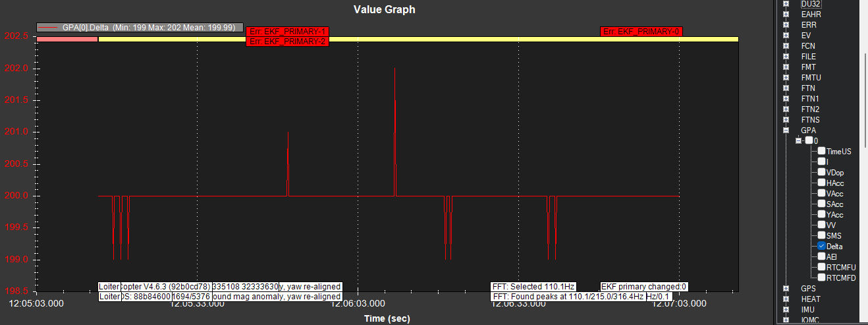This screenshot has width=868, height=325.
Task: Select the FTN1 tree item
Action: [810, 99]
